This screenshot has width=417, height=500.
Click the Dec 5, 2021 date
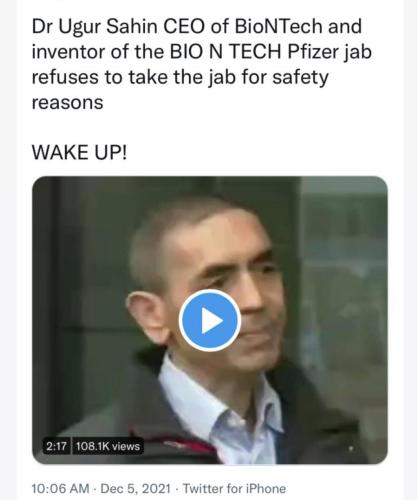pos(135,489)
